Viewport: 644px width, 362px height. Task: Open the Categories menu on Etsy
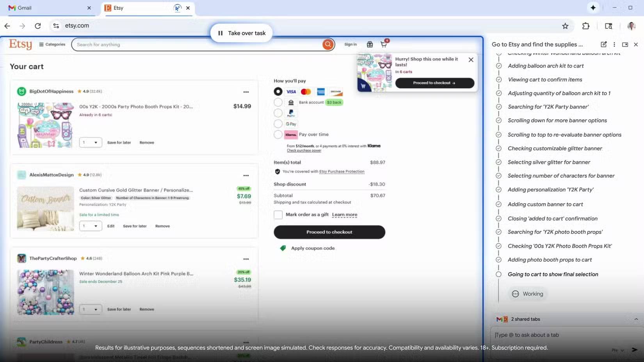point(52,44)
